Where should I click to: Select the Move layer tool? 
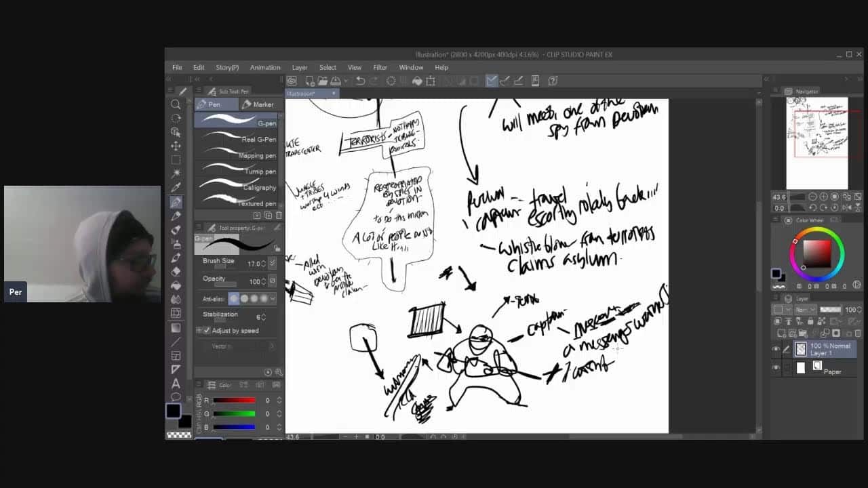[176, 146]
